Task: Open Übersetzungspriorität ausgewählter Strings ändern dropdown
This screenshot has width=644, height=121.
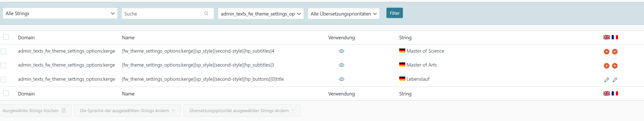Action: click(242, 110)
